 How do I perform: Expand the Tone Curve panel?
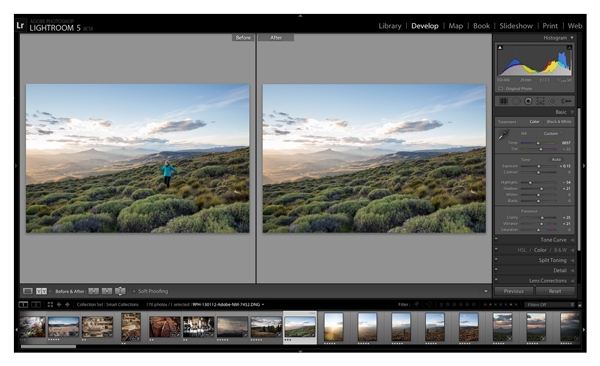coord(572,240)
